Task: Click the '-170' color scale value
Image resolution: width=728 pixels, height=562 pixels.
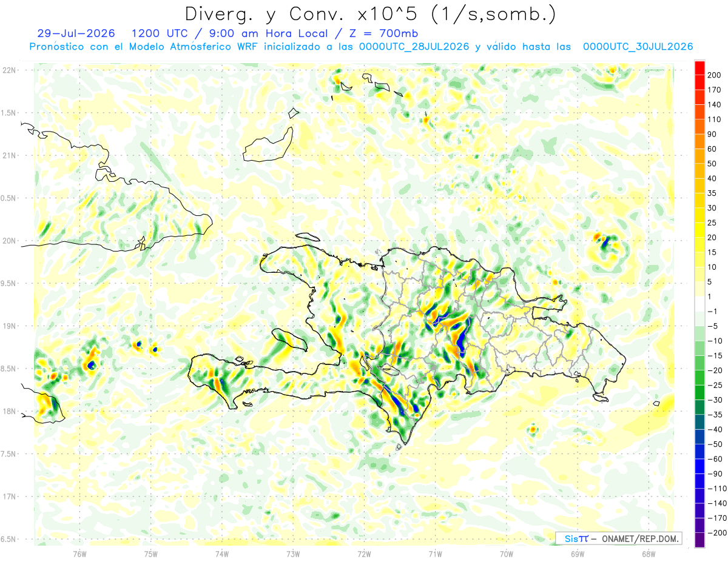Action: [x=716, y=518]
